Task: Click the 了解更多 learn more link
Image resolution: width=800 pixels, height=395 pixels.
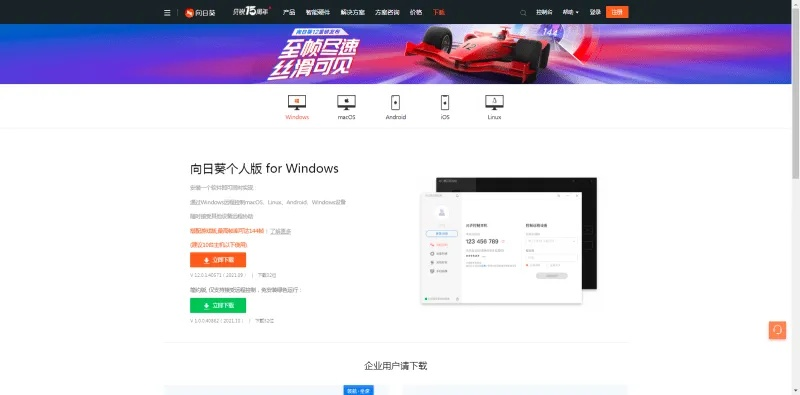Action: pos(281,231)
